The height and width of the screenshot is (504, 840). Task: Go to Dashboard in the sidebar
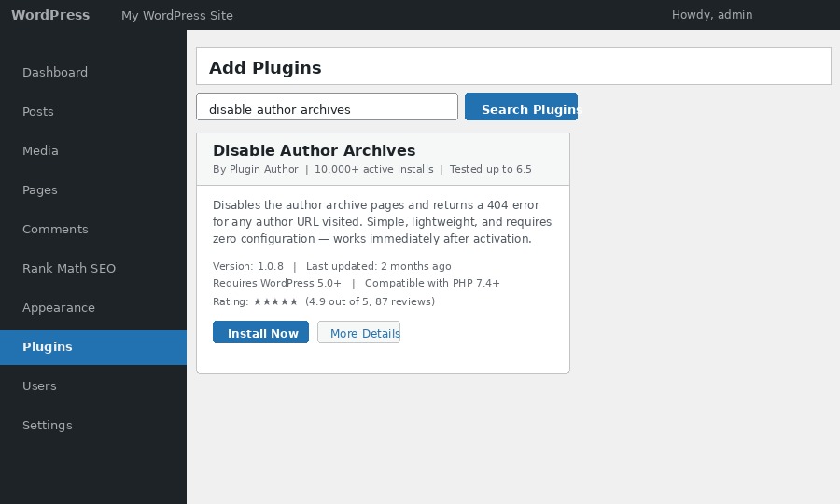(55, 72)
